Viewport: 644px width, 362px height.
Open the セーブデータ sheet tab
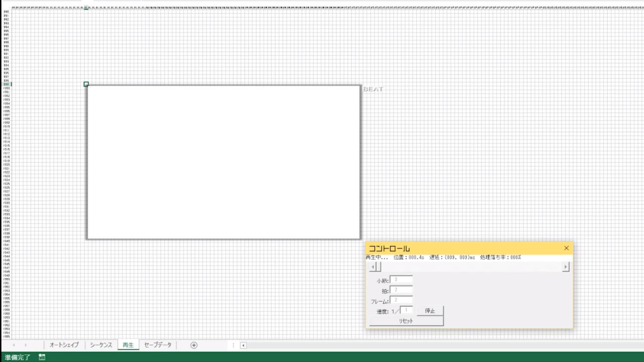(x=158, y=345)
